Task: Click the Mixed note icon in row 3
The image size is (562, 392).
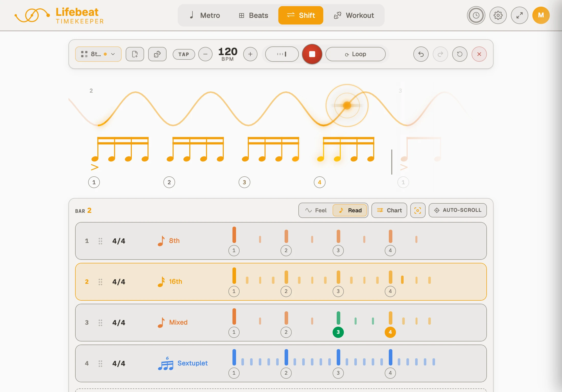Action: point(161,322)
